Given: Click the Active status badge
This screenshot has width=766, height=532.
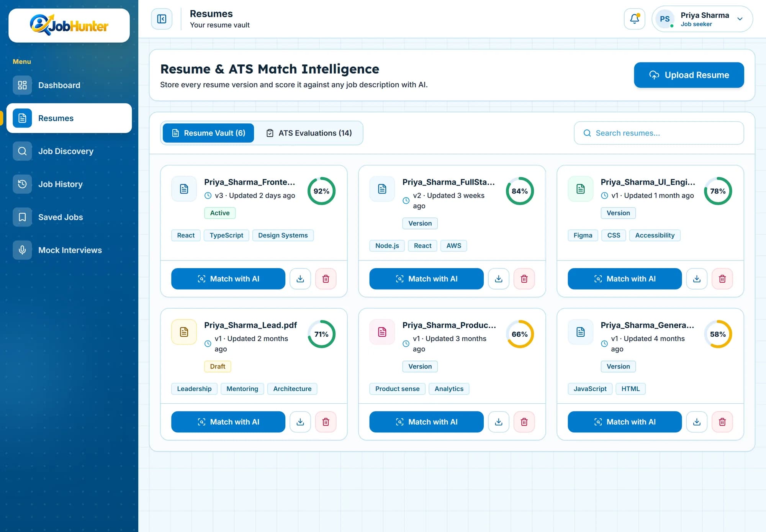Looking at the screenshot, I should point(220,213).
